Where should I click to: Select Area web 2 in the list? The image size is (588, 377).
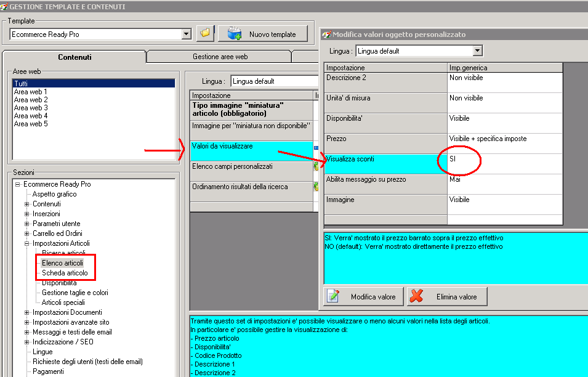31,100
